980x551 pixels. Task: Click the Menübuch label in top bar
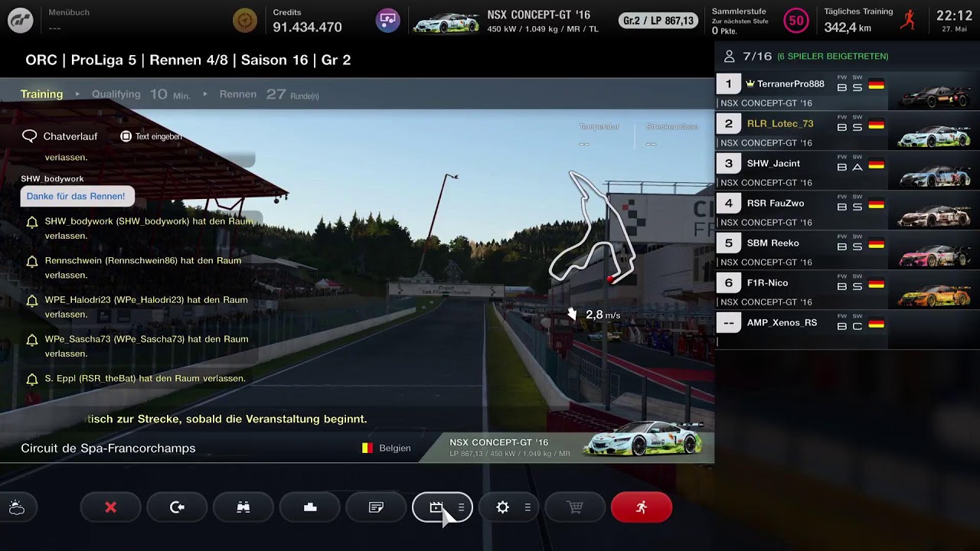click(69, 12)
